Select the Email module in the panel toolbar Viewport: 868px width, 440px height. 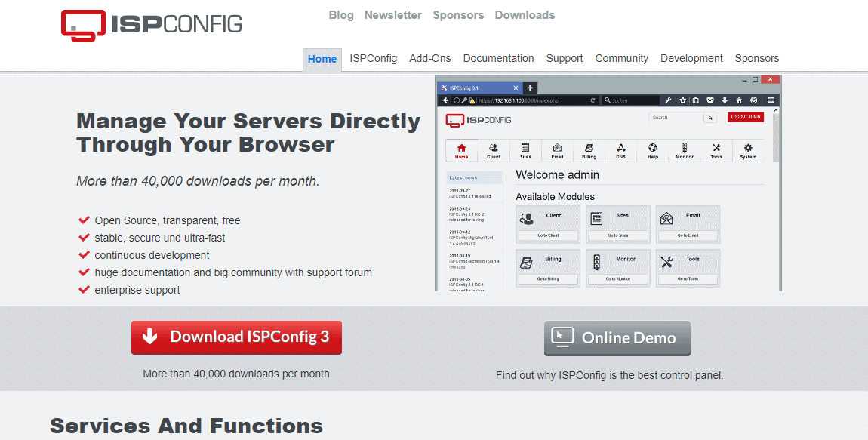(557, 151)
